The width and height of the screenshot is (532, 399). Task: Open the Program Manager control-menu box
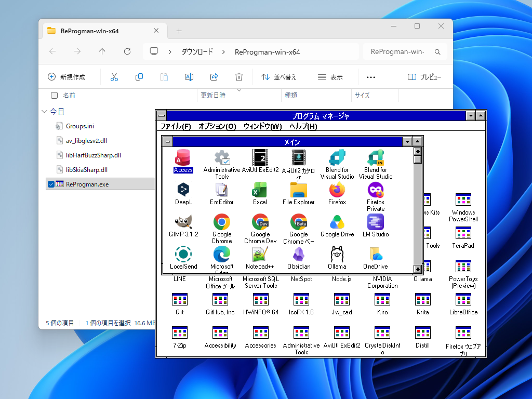click(x=162, y=116)
